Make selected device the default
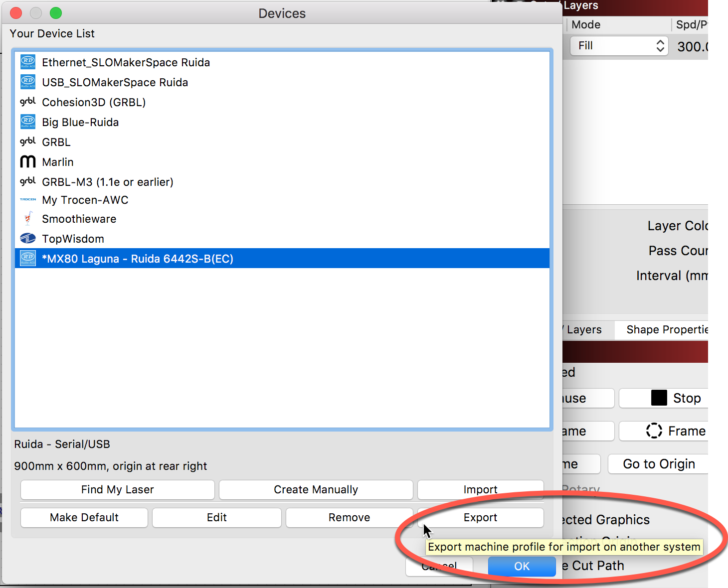The width and height of the screenshot is (728, 588). pyautogui.click(x=84, y=517)
